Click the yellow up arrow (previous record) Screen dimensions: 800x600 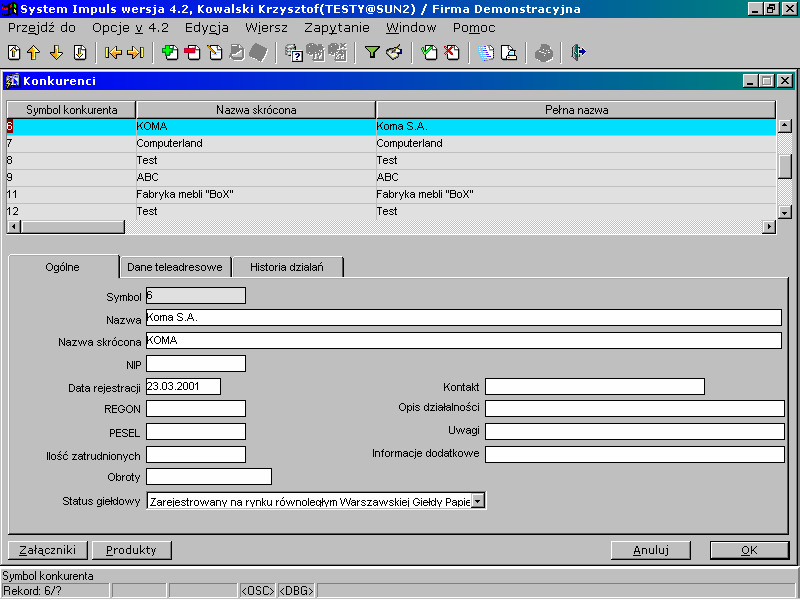click(34, 53)
